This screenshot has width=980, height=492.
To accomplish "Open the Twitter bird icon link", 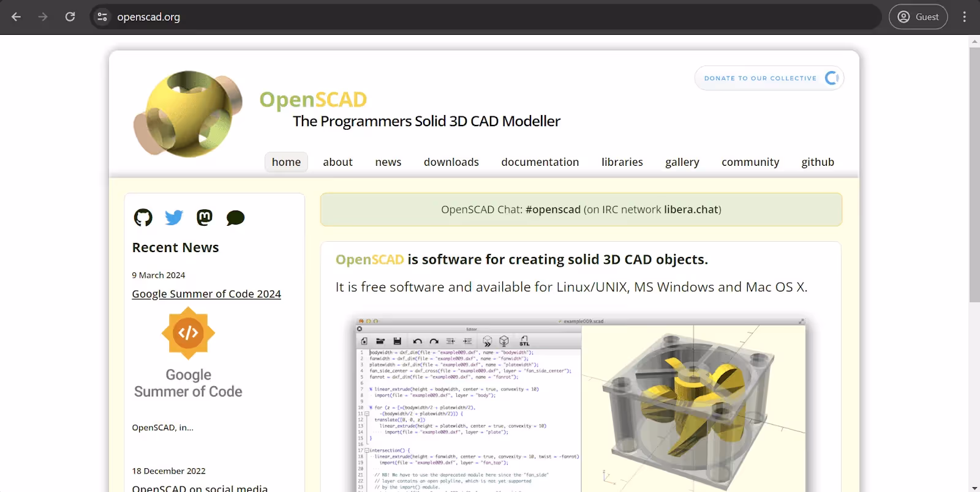I will pyautogui.click(x=174, y=217).
